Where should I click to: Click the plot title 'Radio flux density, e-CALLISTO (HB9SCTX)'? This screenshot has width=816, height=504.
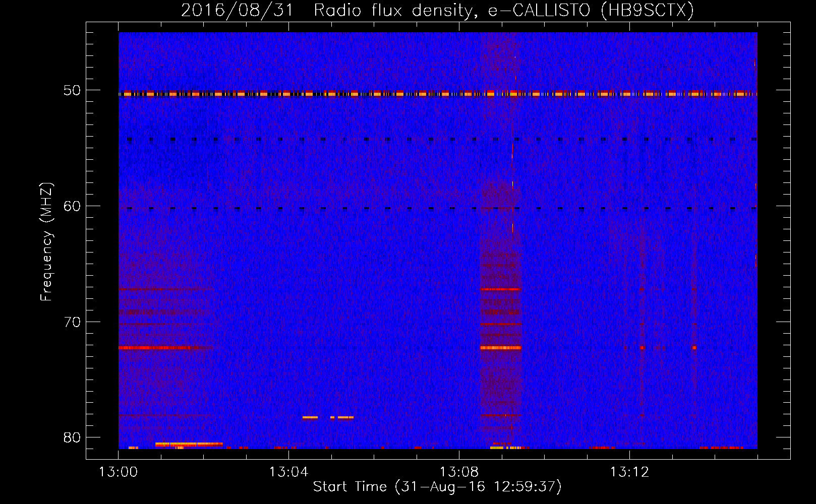coord(503,11)
